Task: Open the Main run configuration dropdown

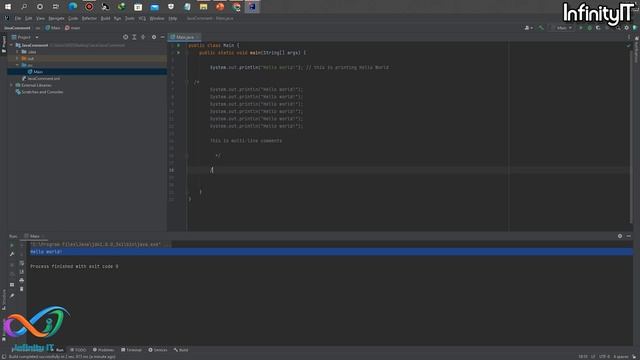Action: pyautogui.click(x=563, y=28)
